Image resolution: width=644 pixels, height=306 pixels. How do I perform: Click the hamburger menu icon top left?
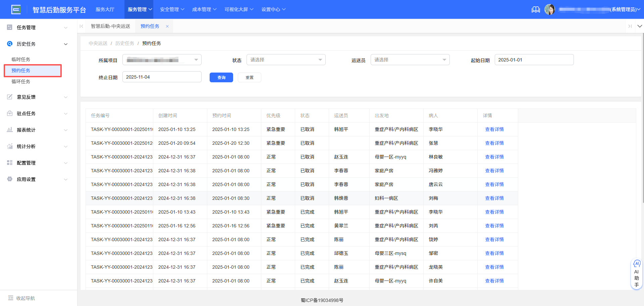(x=16, y=9)
